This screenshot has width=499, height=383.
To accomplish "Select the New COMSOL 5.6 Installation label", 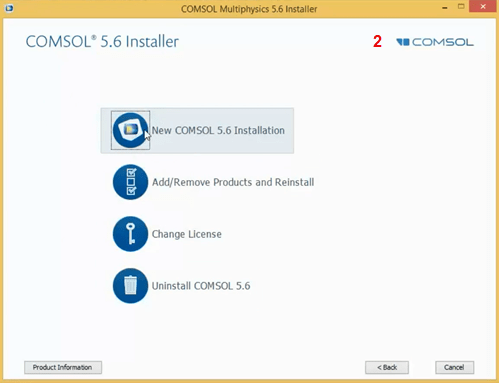I will [218, 130].
